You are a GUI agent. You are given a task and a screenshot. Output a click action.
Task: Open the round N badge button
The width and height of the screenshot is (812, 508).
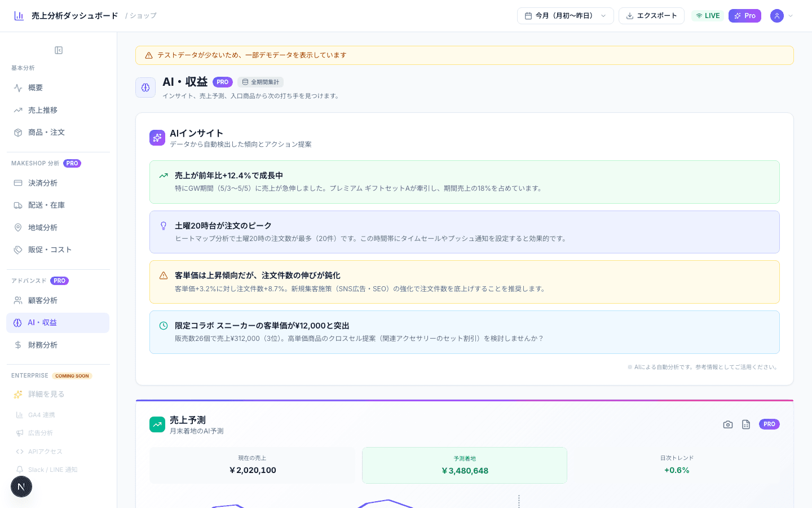pos(21,487)
